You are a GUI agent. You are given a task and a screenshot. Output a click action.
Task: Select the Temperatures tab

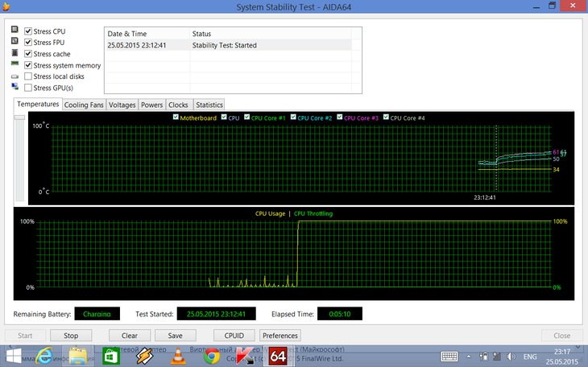(x=38, y=104)
